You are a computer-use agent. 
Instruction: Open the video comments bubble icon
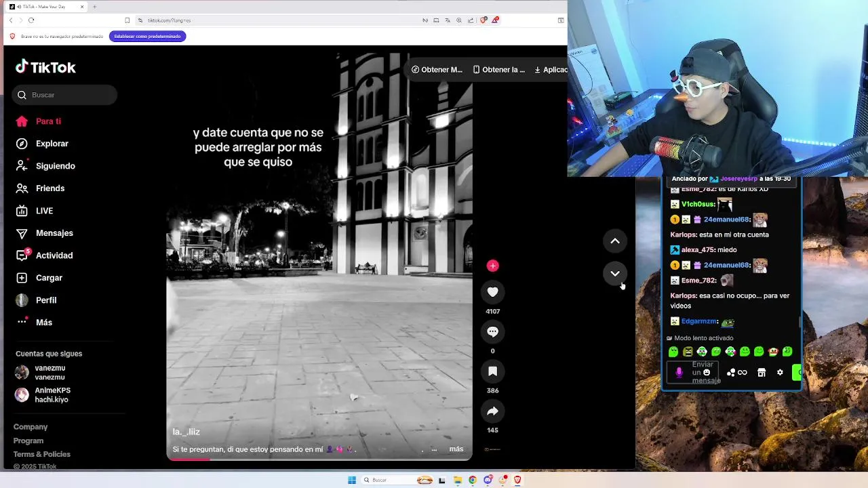click(492, 331)
